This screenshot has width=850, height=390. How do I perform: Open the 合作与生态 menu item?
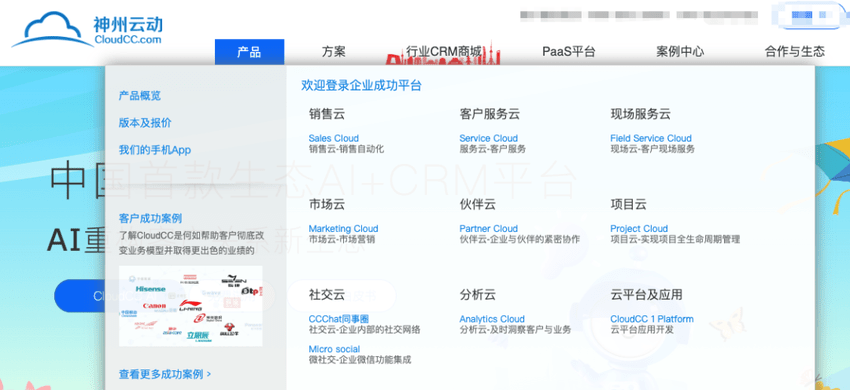coord(794,52)
